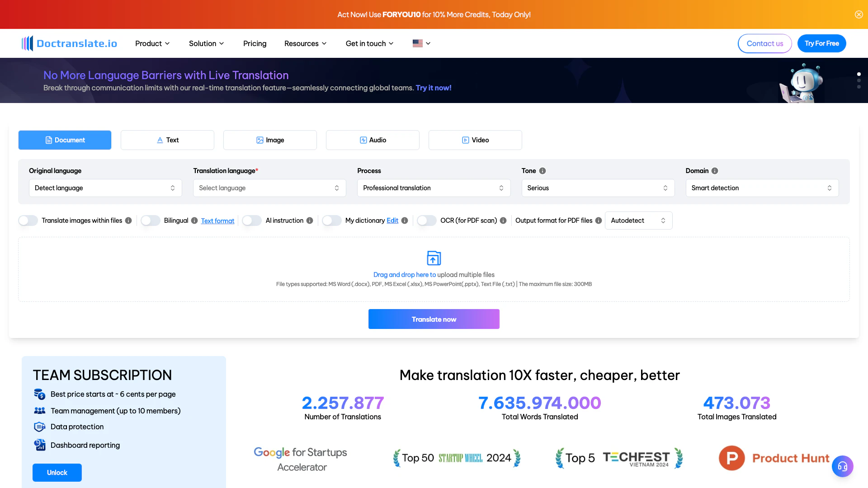868x488 pixels.
Task: Click the info icon next to Tone
Action: tap(542, 171)
